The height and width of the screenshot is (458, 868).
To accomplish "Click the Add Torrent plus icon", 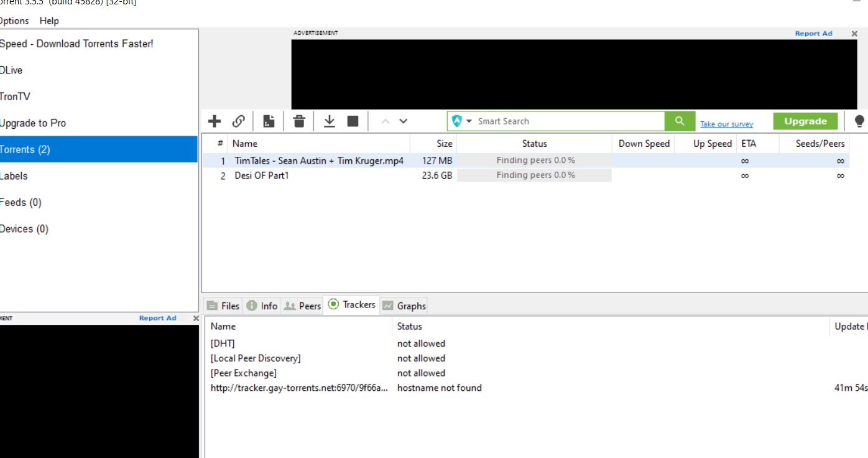I will click(215, 121).
